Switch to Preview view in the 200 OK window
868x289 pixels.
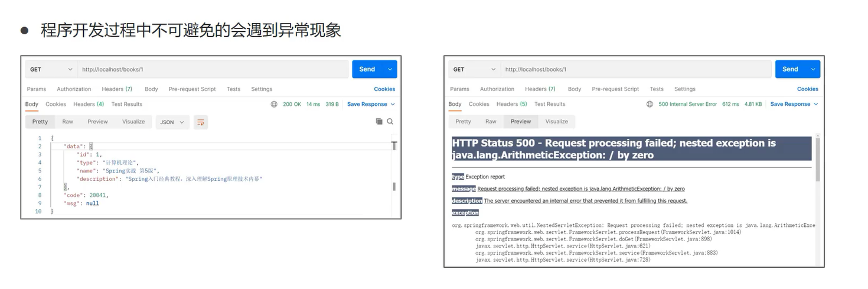coord(98,122)
